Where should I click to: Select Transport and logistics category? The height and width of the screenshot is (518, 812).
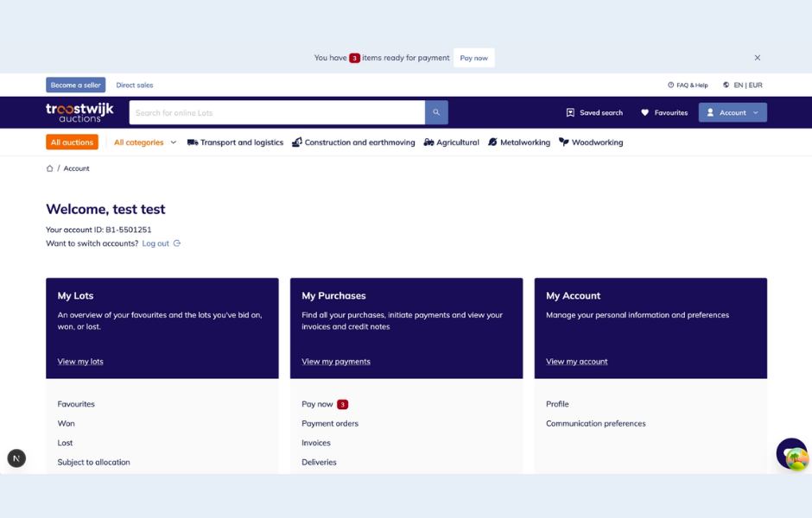pos(235,142)
